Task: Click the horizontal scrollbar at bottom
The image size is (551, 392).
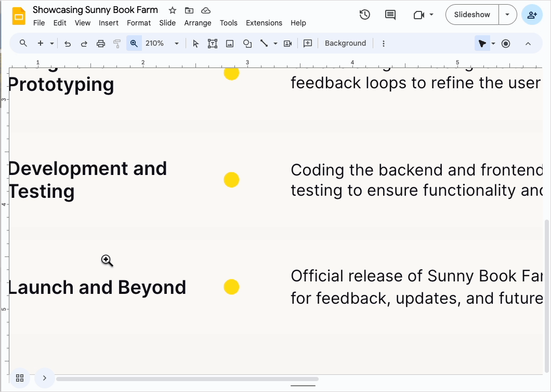Action: click(187, 379)
